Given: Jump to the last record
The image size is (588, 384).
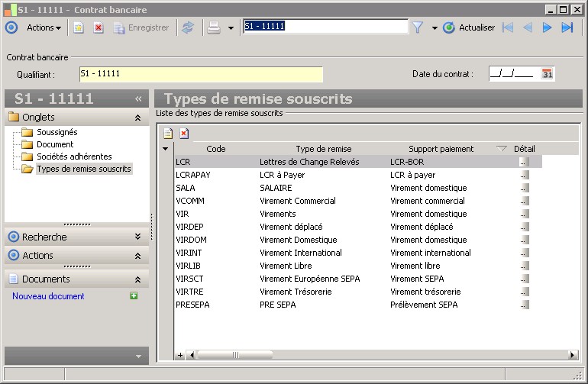Looking at the screenshot, I should pyautogui.click(x=567, y=27).
